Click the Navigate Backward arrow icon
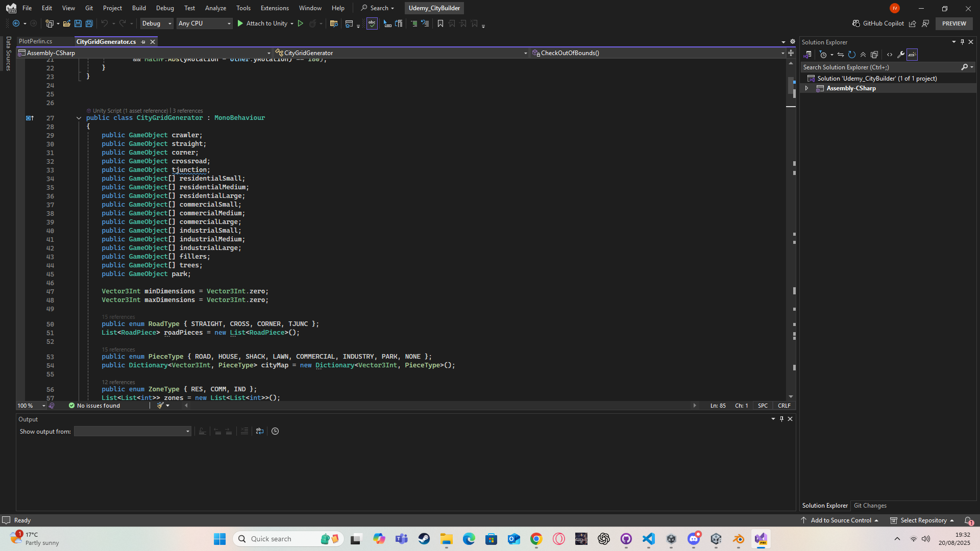Screen dimensions: 980x551 coord(16,23)
